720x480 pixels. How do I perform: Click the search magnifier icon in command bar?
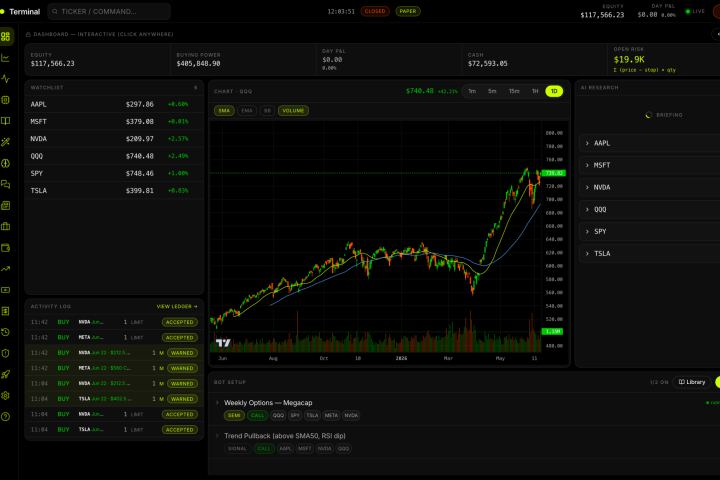(55, 11)
